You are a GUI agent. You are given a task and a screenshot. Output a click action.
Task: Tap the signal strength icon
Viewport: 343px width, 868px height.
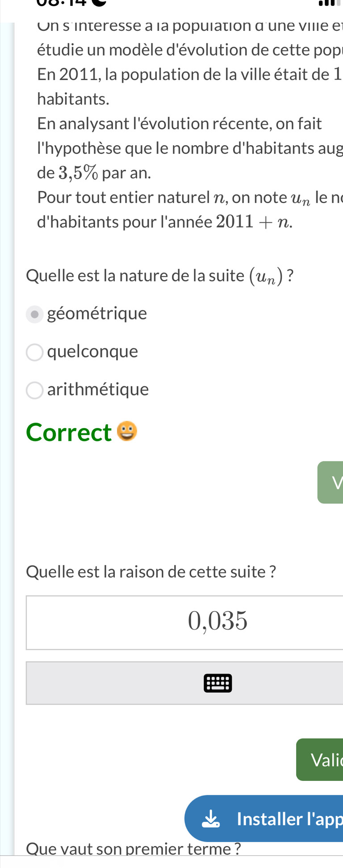click(327, 4)
